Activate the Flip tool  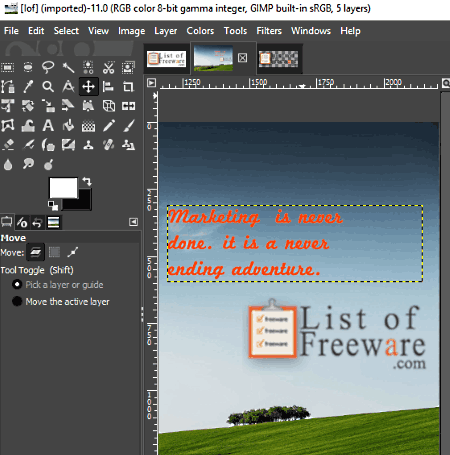coord(128,106)
